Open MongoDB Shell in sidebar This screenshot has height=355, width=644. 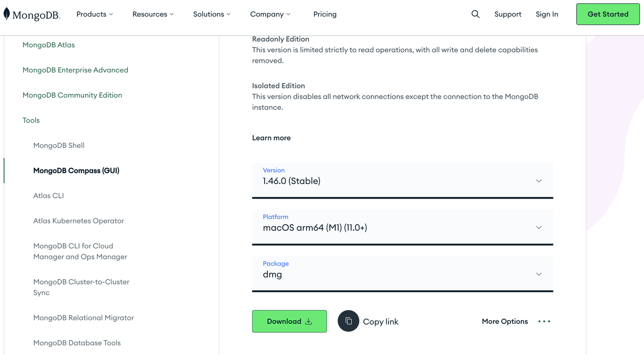59,145
